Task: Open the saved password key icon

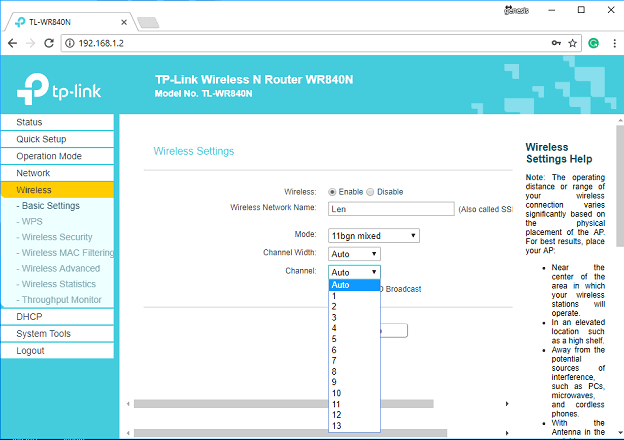Action: (555, 44)
